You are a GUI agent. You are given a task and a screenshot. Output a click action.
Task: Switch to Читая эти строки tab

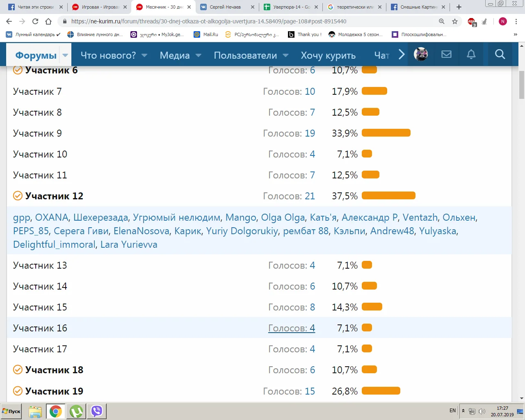click(x=36, y=7)
